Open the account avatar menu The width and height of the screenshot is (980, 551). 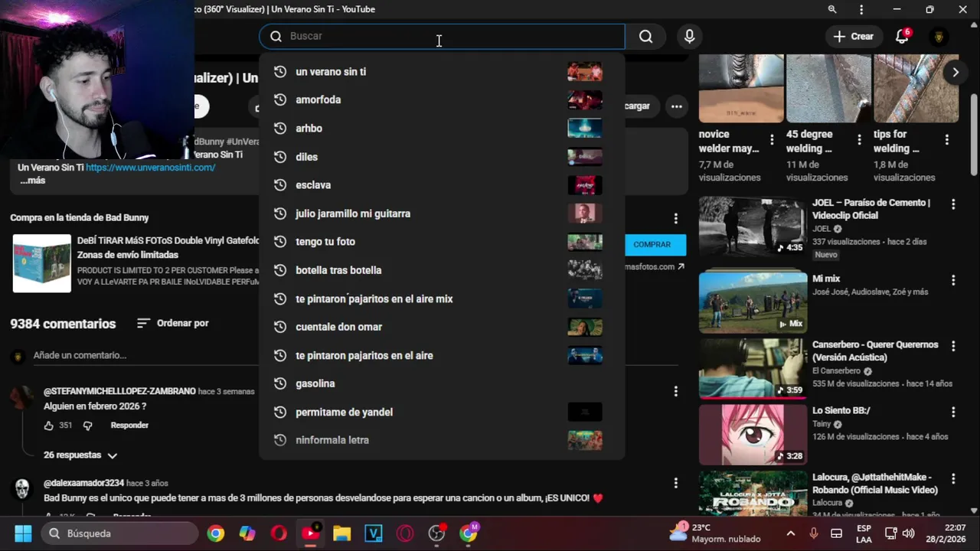click(x=939, y=36)
